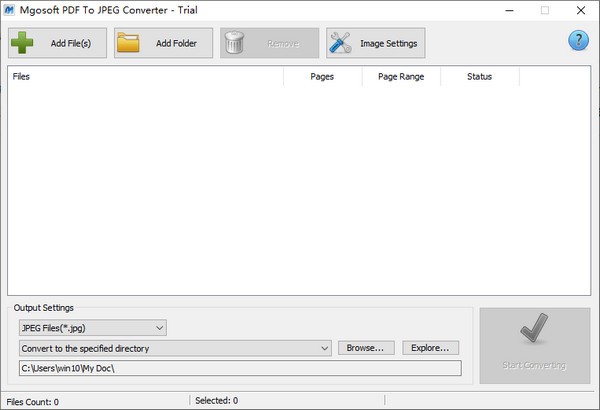Click the Page Range column header

pyautogui.click(x=401, y=77)
